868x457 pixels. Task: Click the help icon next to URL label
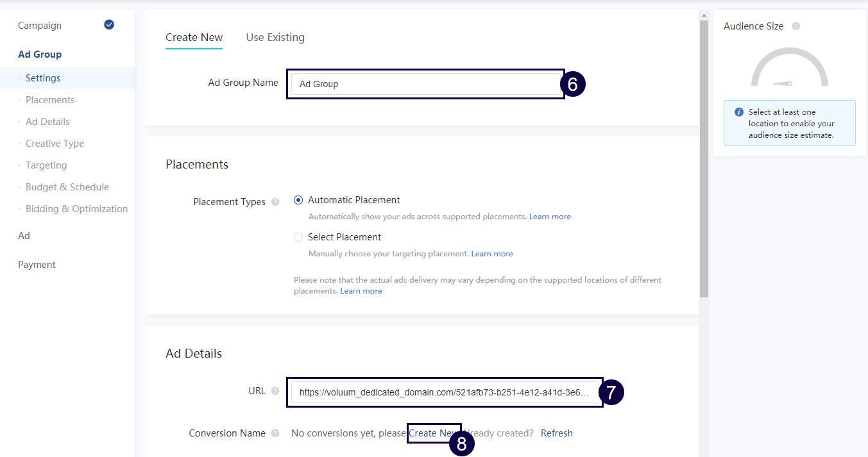(275, 391)
